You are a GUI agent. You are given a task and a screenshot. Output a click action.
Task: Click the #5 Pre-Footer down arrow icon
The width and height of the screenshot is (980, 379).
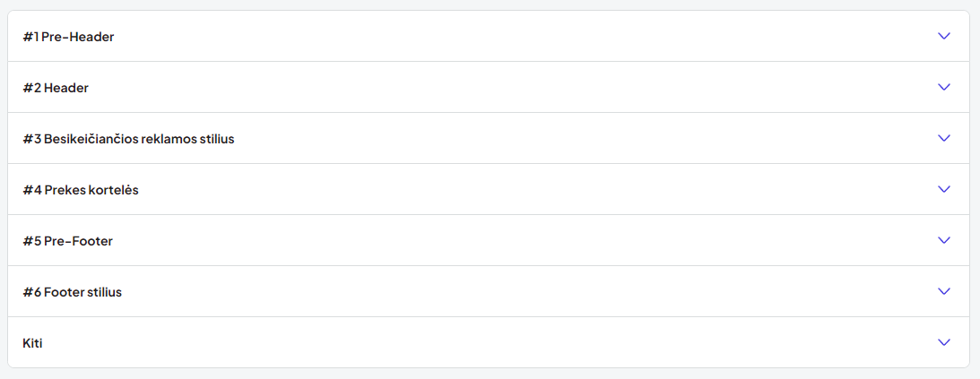tap(944, 240)
